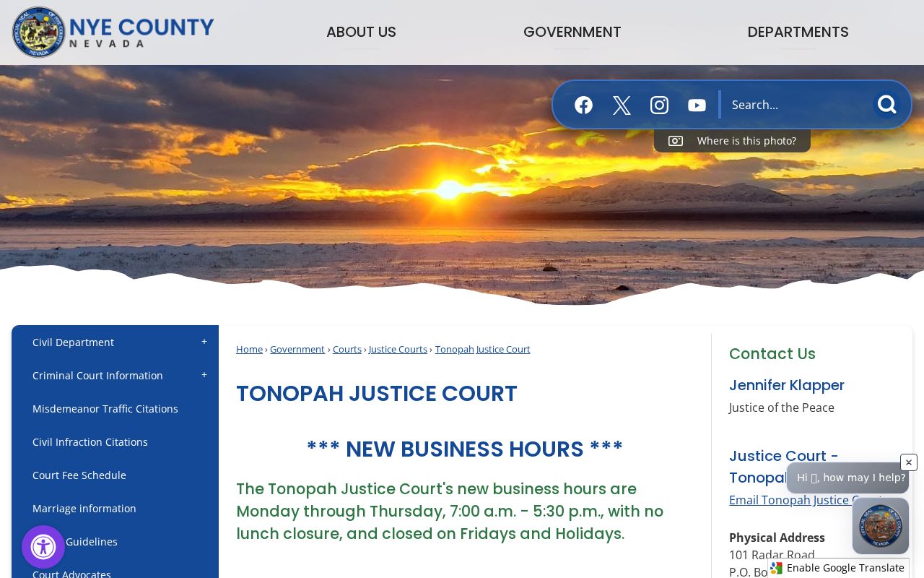Viewport: 924px width, 578px height.
Task: Click the Courts breadcrumb
Action: pyautogui.click(x=347, y=349)
